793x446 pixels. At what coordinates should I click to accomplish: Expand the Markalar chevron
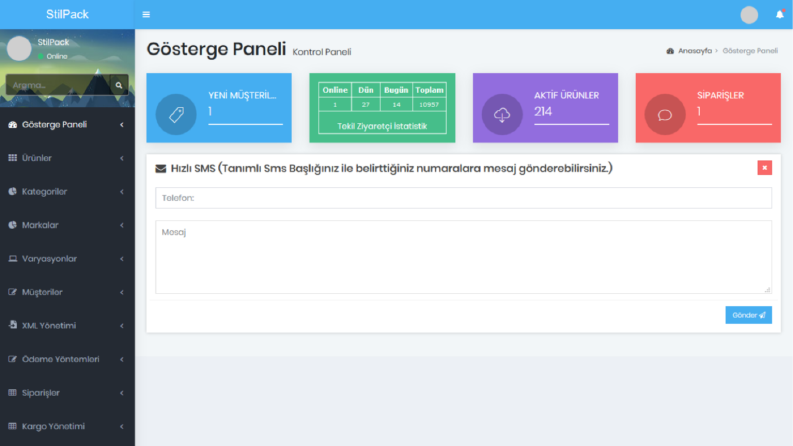click(122, 225)
